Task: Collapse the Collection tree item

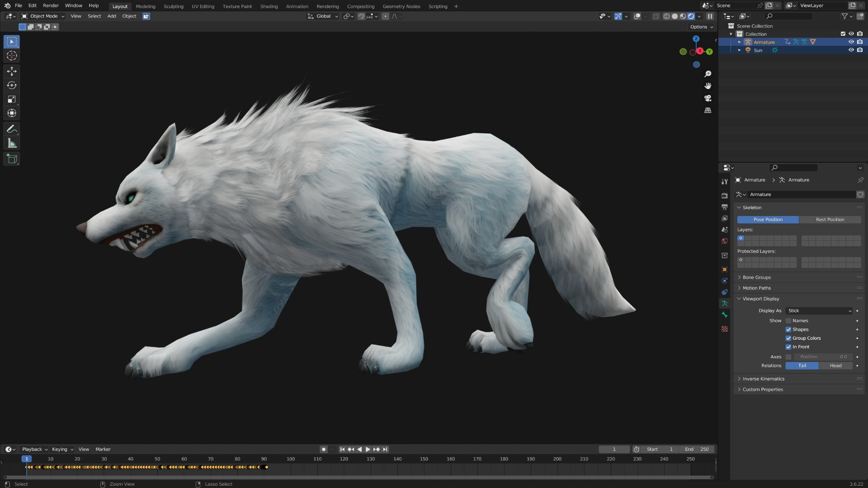Action: [x=731, y=34]
